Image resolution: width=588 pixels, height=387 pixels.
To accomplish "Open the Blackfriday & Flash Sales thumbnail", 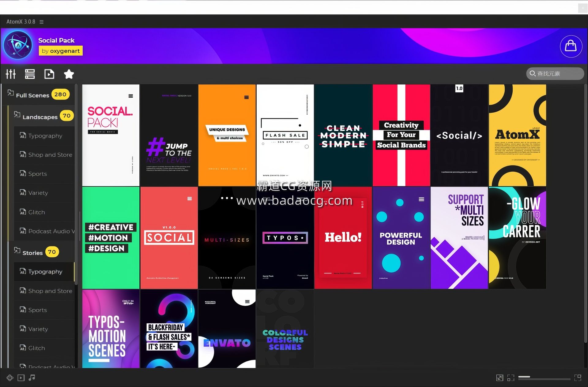I will click(x=169, y=329).
